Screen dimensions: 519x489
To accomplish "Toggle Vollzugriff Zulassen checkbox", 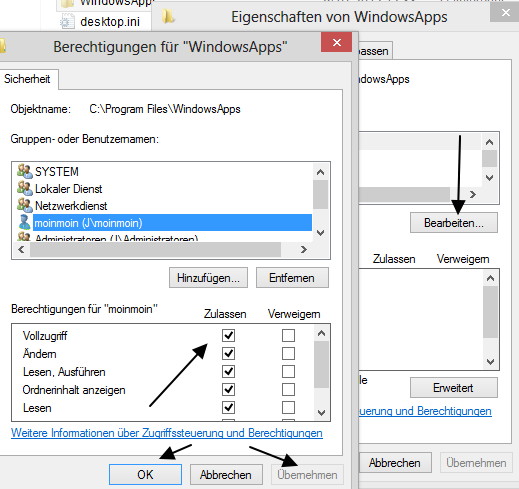I will [x=228, y=335].
